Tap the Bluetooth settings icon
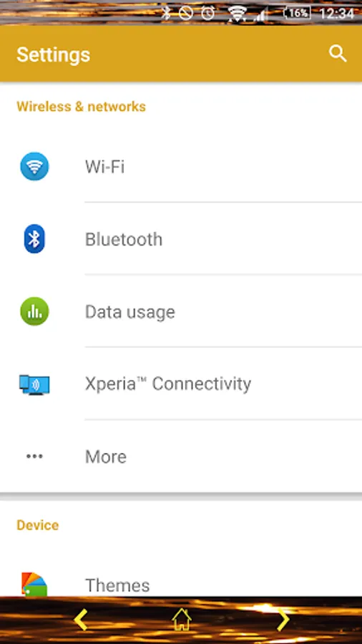Screen dimensions: 362x644 click(34, 238)
